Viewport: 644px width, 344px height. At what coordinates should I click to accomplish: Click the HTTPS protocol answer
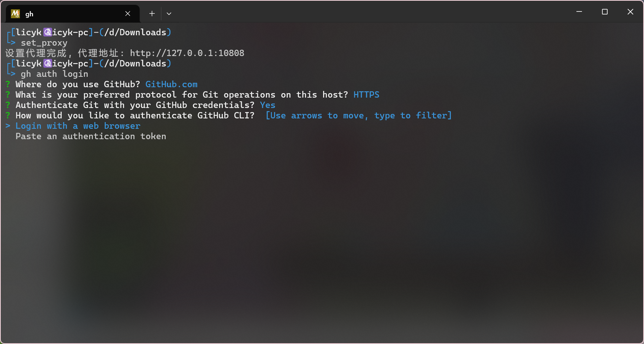(x=366, y=95)
